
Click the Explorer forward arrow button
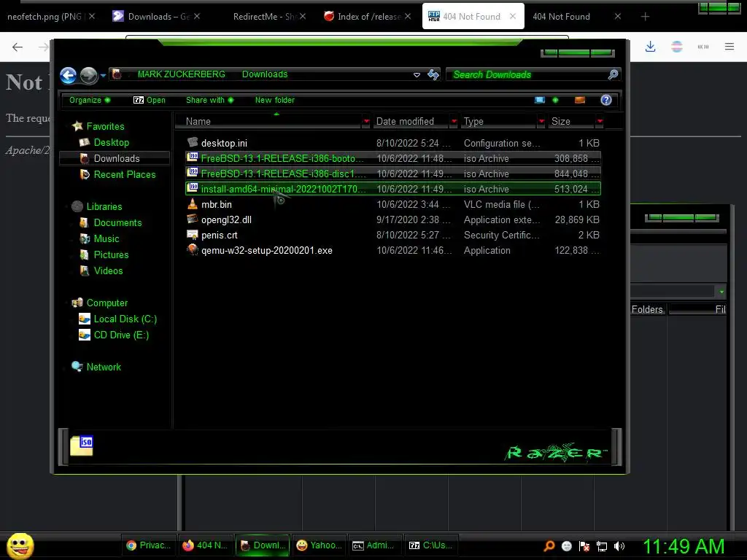pos(88,75)
